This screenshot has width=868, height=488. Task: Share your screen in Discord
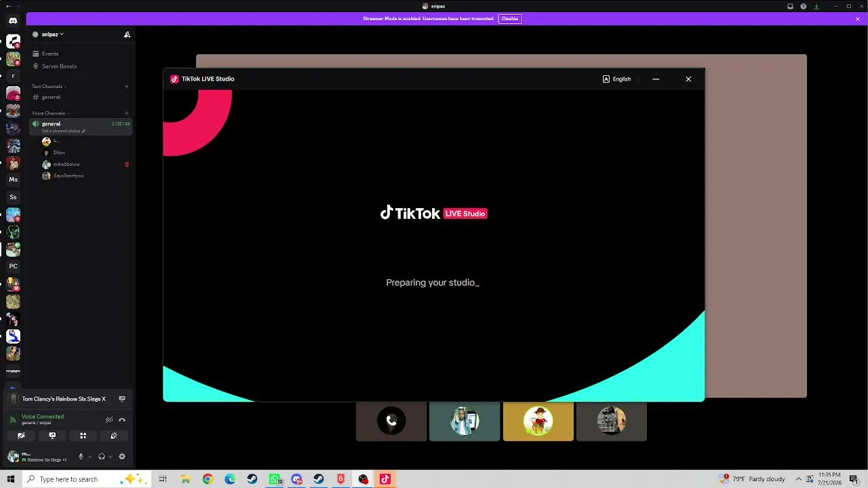[x=52, y=436]
